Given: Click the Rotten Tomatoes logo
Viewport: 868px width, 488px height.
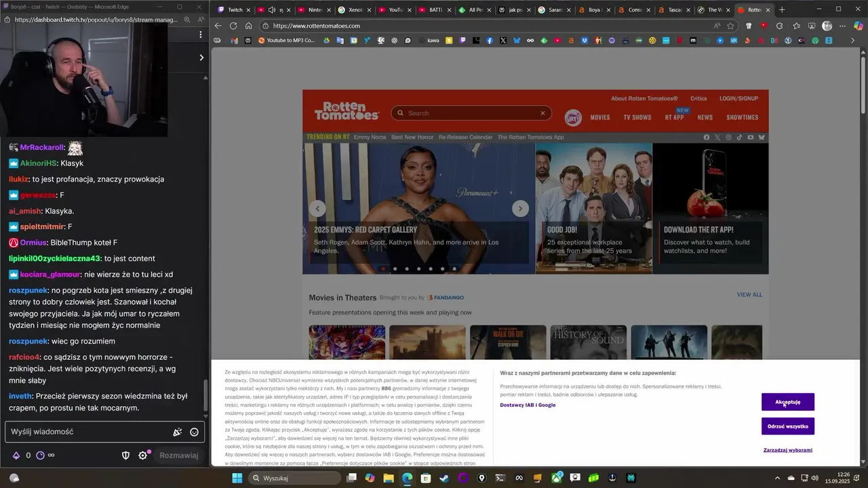Looking at the screenshot, I should pyautogui.click(x=347, y=111).
